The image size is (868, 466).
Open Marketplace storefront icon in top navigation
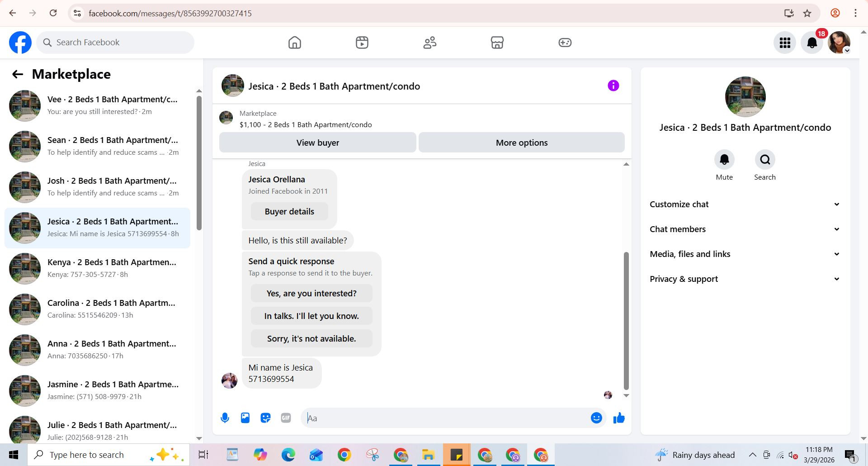click(x=497, y=43)
